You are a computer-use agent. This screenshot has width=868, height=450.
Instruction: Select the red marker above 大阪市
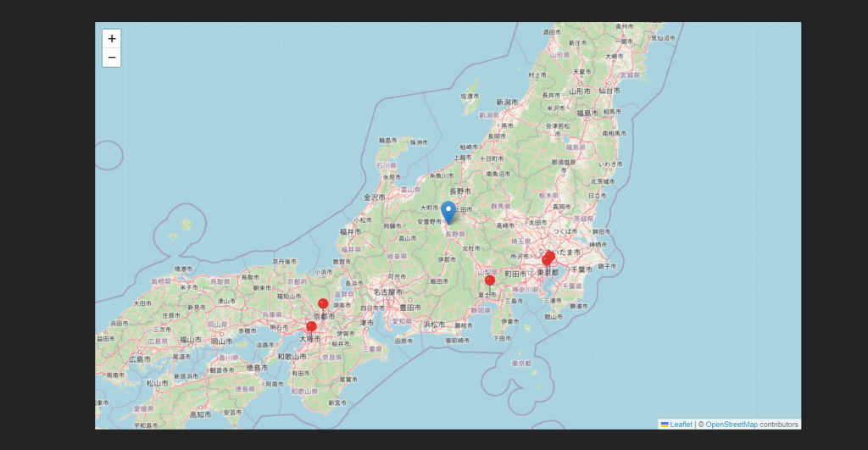click(312, 326)
